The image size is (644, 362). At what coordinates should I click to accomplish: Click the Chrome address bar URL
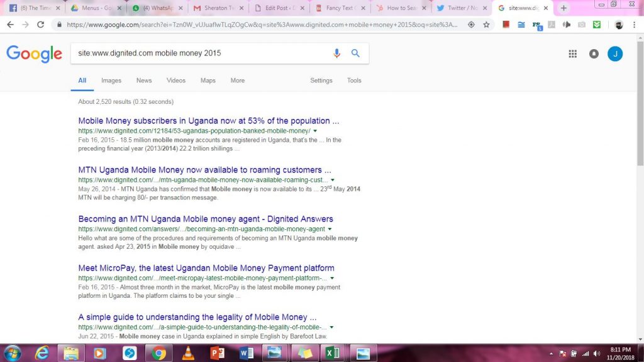coord(262,25)
